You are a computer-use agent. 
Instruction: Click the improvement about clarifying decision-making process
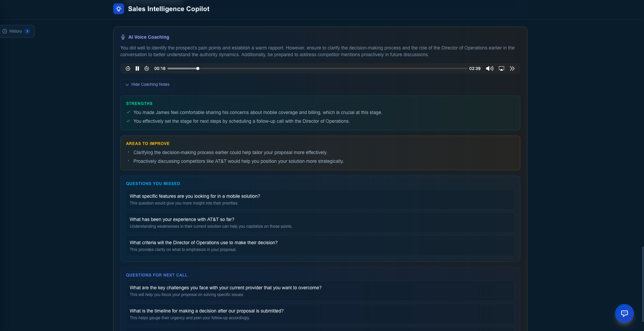coord(230,152)
